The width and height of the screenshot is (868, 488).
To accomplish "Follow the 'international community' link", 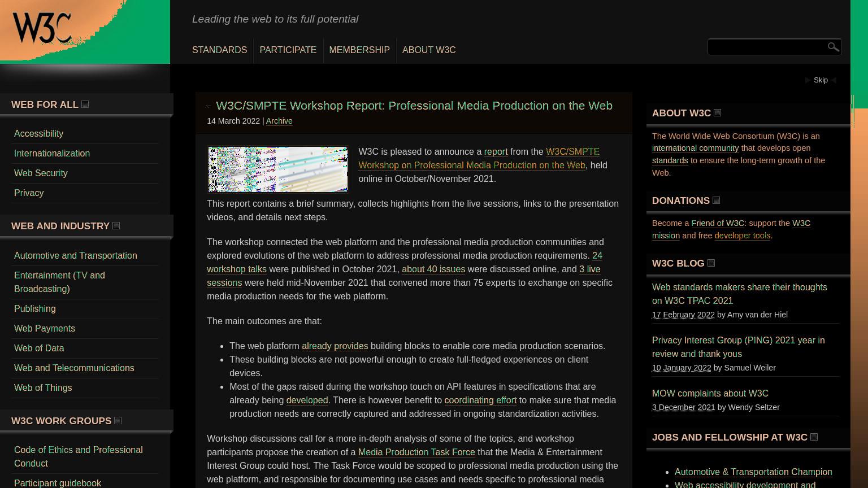I will click(x=695, y=148).
